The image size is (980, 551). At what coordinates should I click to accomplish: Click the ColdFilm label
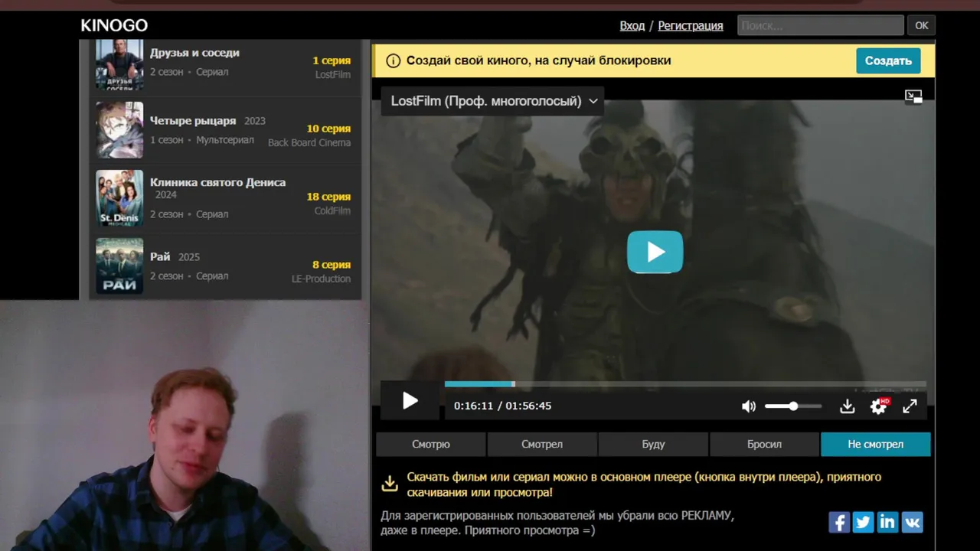(x=332, y=210)
